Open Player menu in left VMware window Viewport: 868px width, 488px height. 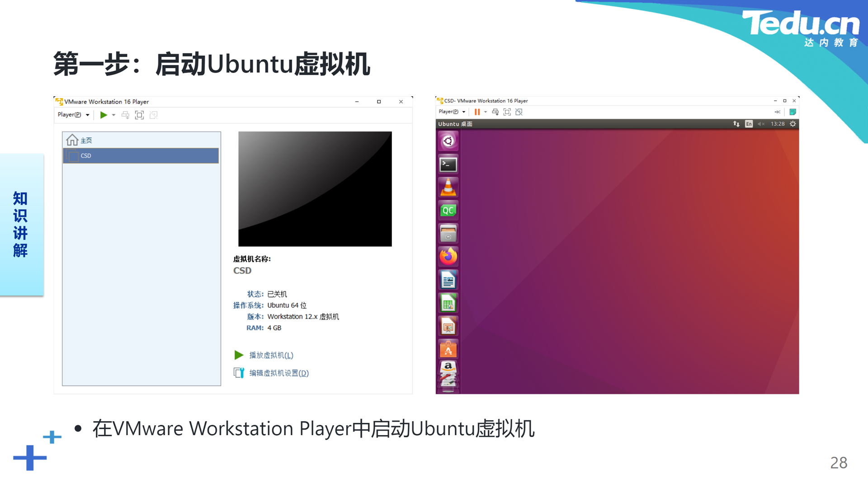pos(73,115)
